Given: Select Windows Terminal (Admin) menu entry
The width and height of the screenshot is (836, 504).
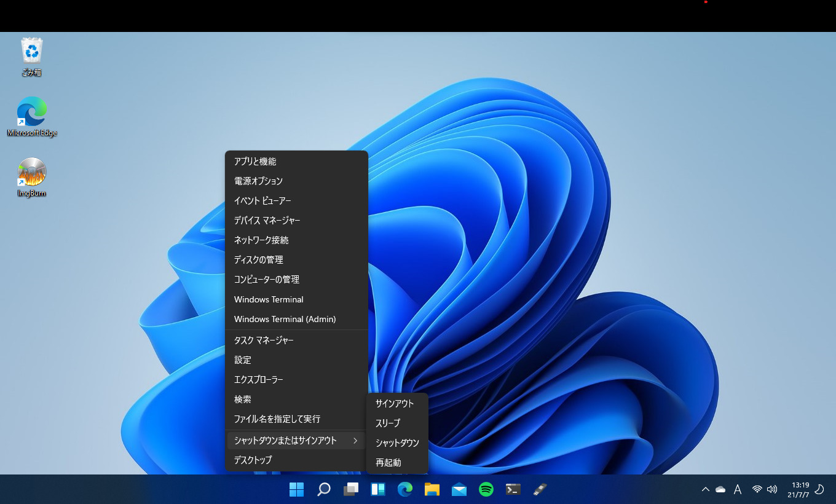Looking at the screenshot, I should 285,319.
